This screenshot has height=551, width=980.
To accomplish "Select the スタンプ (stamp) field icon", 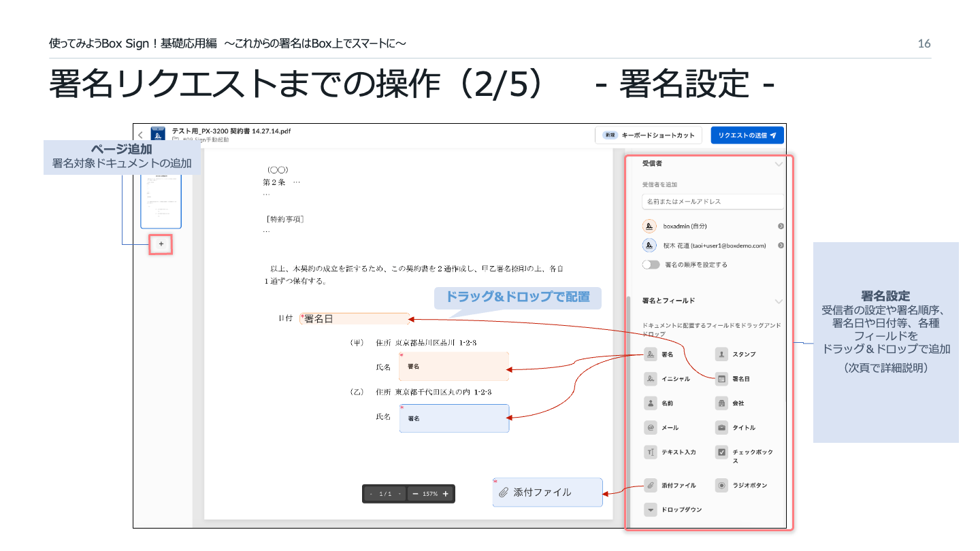I will pyautogui.click(x=723, y=354).
